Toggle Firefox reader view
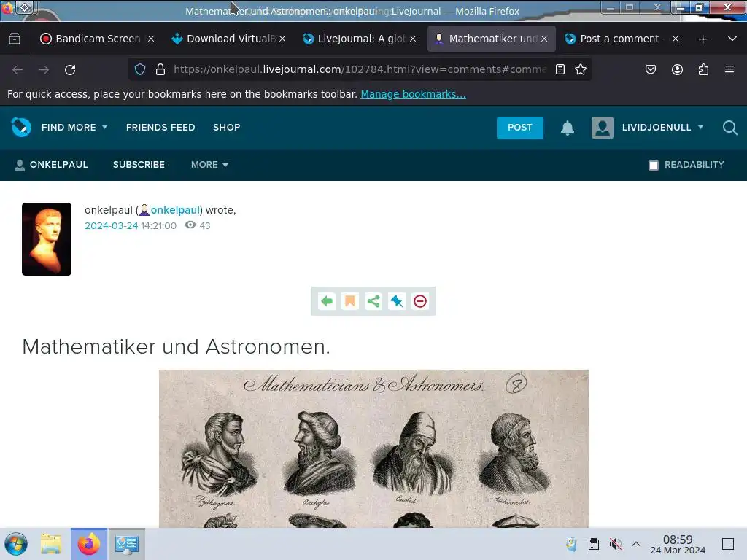 click(x=560, y=69)
